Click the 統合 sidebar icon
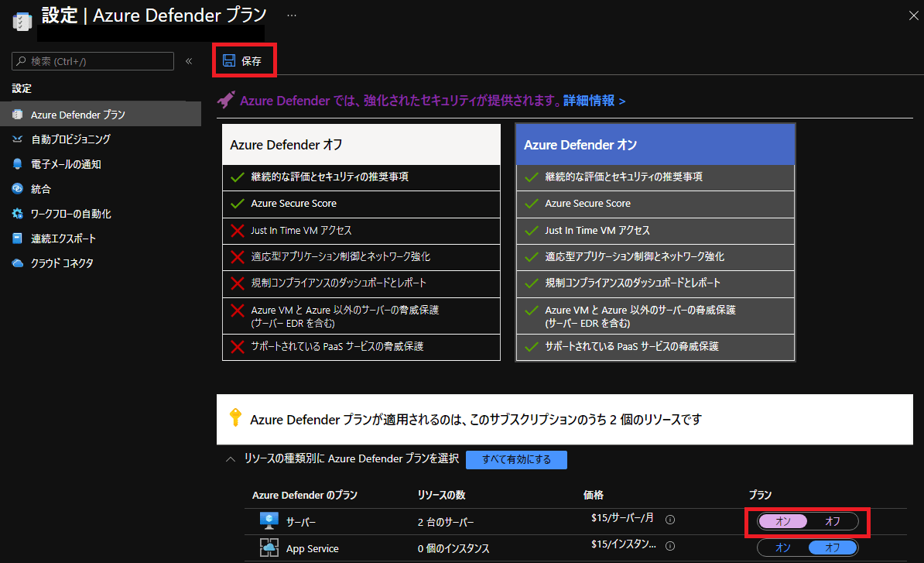 pos(18,189)
